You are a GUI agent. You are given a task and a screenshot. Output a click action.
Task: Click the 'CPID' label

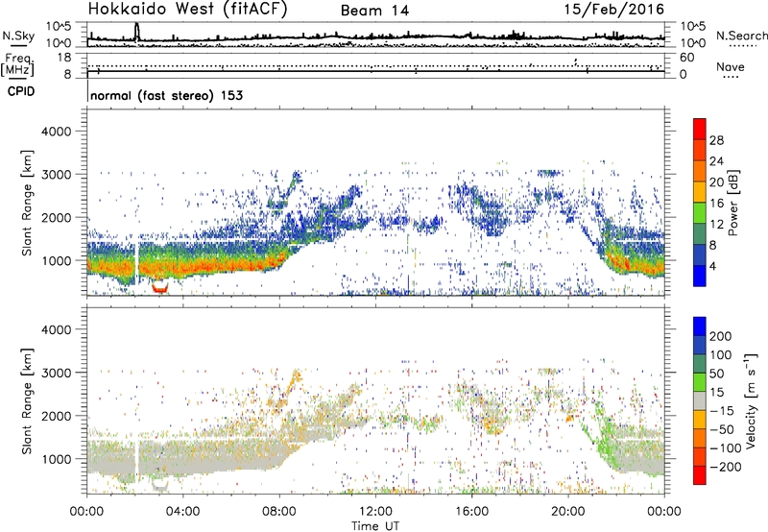[x=21, y=91]
